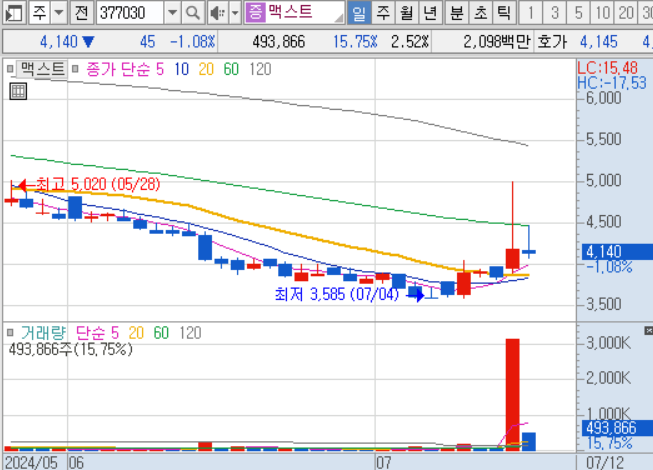Click the blue 10-day MA legend
653x470 pixels.
click(x=181, y=69)
